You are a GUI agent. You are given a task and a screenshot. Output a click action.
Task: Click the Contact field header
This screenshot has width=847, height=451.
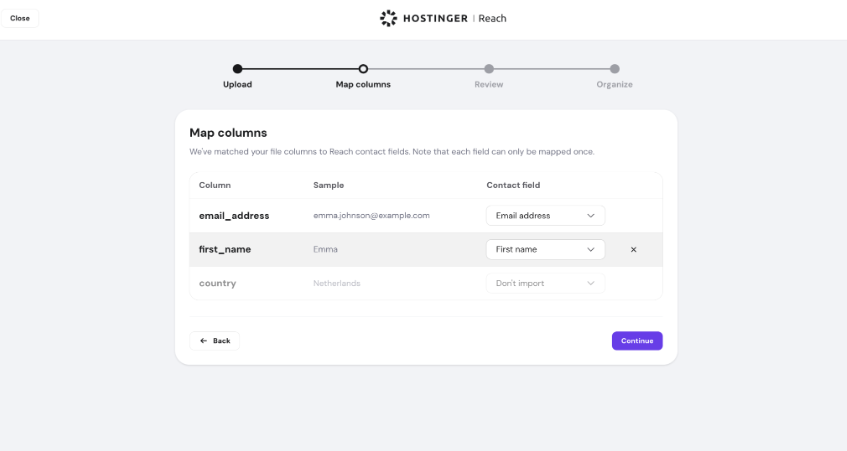513,185
